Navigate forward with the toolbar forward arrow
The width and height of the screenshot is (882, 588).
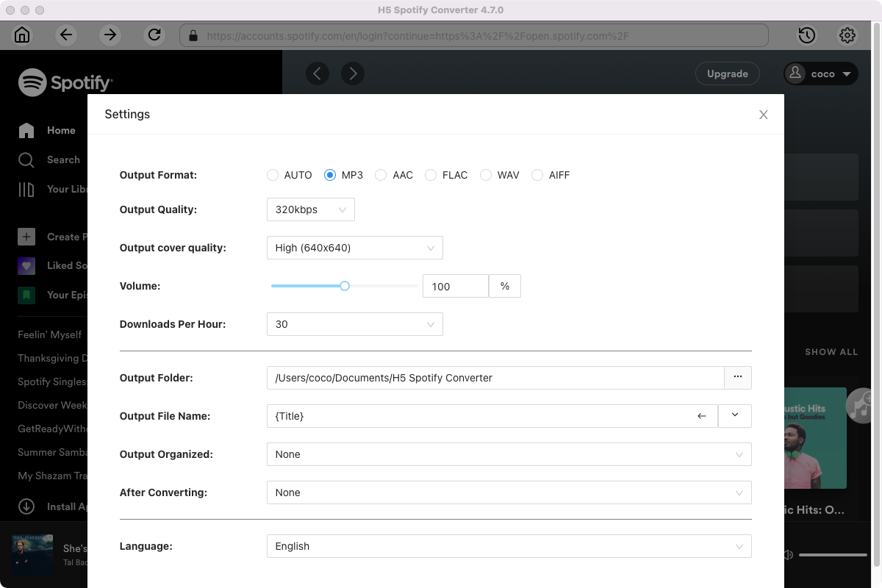tap(110, 35)
